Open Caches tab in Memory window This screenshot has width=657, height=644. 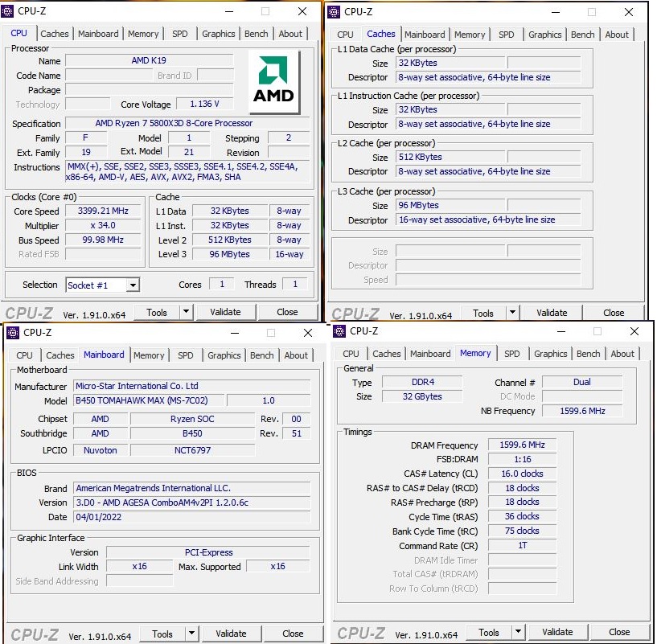pos(386,354)
